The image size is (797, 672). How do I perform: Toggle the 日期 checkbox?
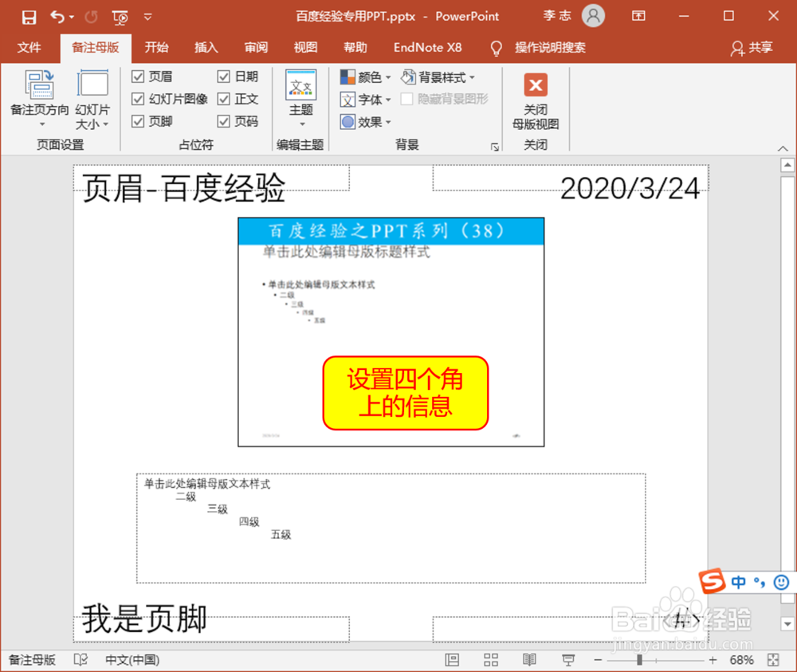[x=224, y=77]
